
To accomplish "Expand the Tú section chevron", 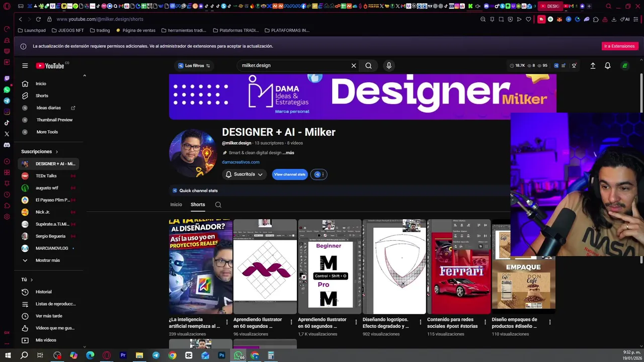I will pos(31,280).
